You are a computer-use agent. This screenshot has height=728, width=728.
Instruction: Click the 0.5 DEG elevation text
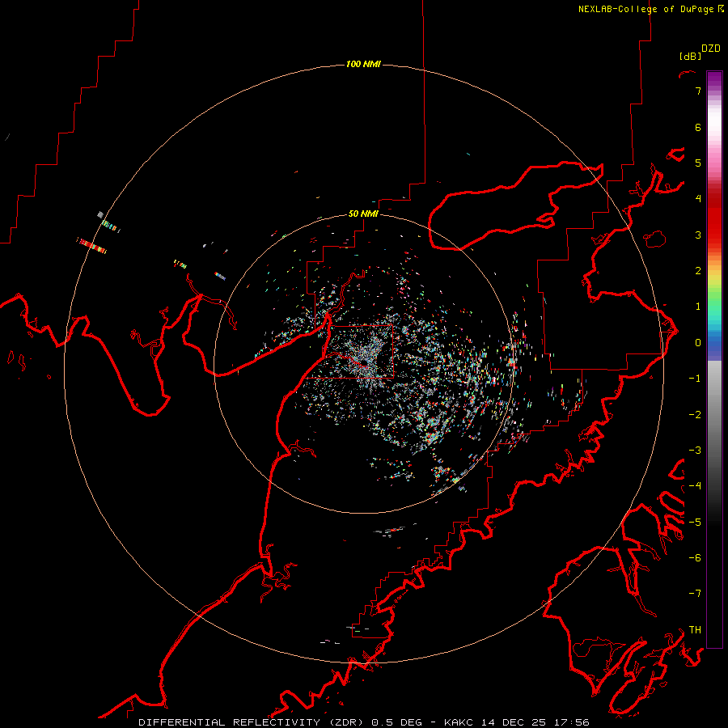pyautogui.click(x=396, y=722)
